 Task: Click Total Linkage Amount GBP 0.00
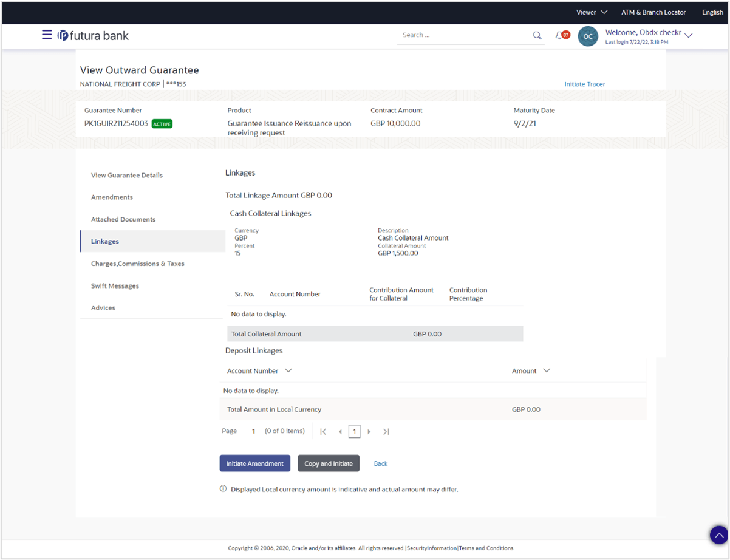(x=279, y=196)
